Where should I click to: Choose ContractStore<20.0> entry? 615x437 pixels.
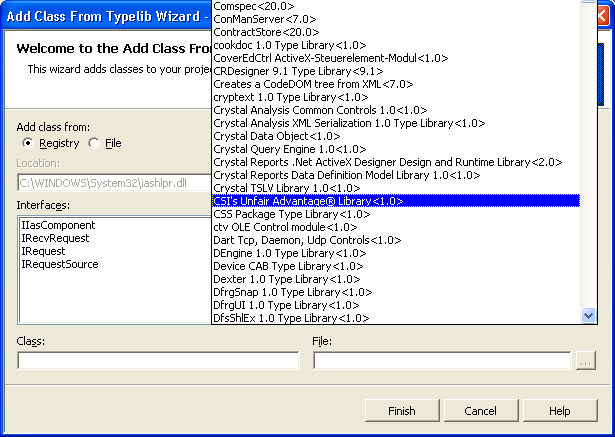(396, 32)
